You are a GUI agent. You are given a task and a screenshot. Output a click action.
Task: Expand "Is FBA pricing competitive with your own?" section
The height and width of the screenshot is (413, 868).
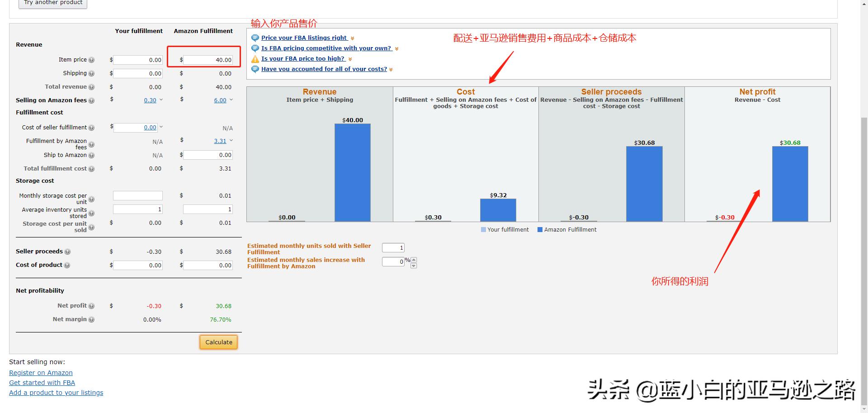coord(396,48)
